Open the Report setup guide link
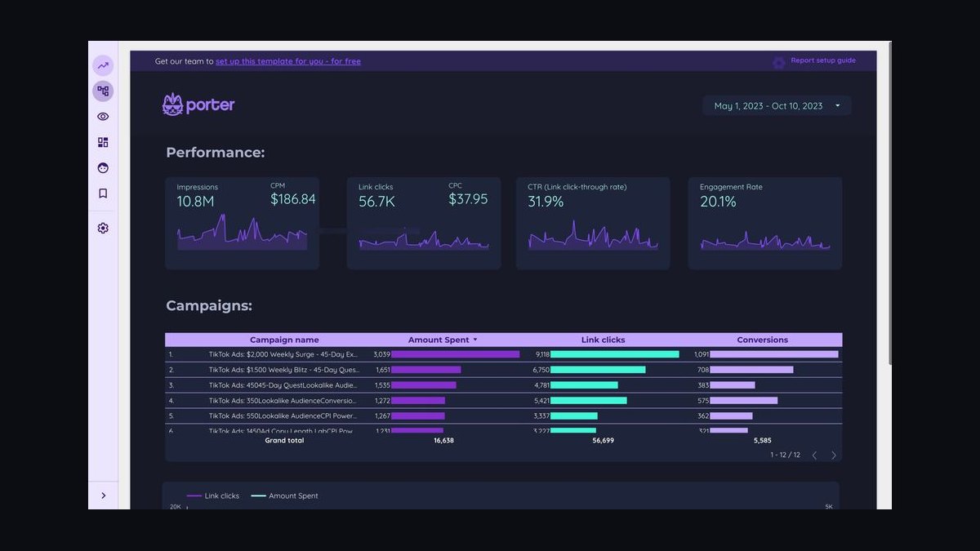The image size is (980, 551). point(823,60)
